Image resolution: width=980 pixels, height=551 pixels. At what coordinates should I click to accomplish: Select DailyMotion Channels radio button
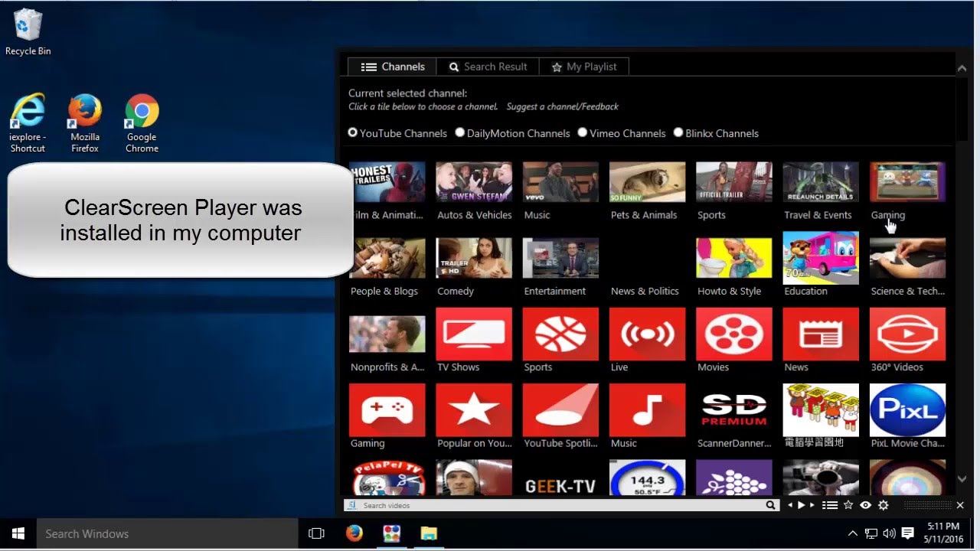[x=460, y=132]
